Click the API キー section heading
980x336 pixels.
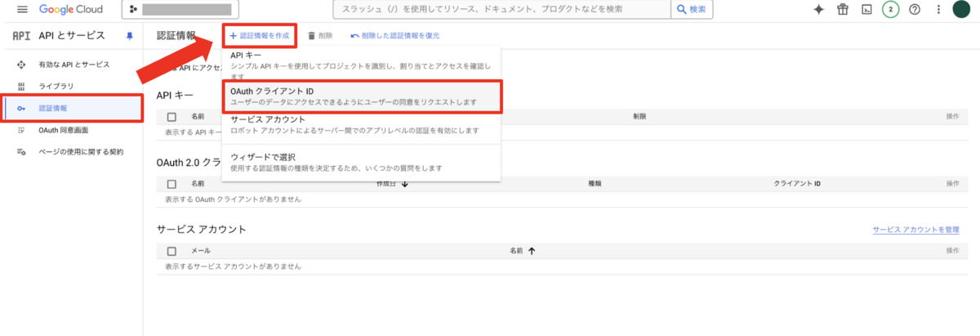(x=175, y=95)
